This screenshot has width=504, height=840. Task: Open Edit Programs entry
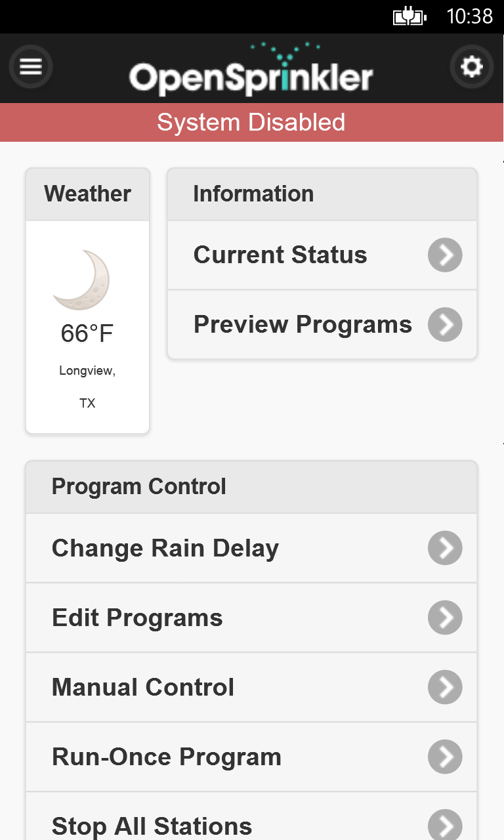coord(137,618)
